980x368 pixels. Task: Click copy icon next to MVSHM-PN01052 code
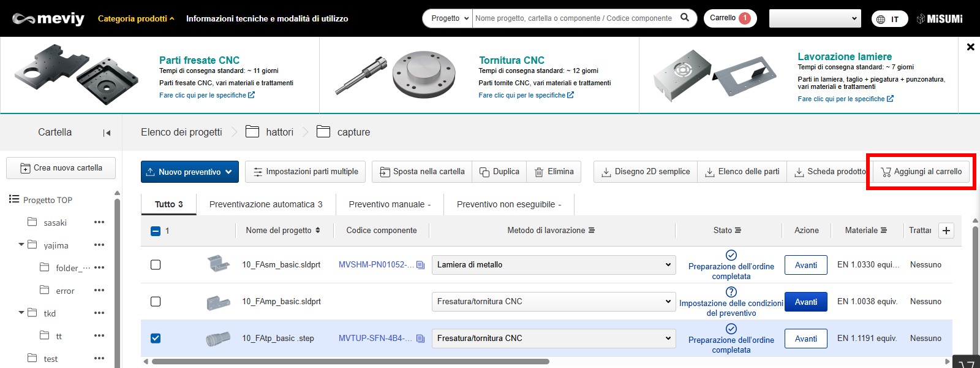pyautogui.click(x=420, y=265)
